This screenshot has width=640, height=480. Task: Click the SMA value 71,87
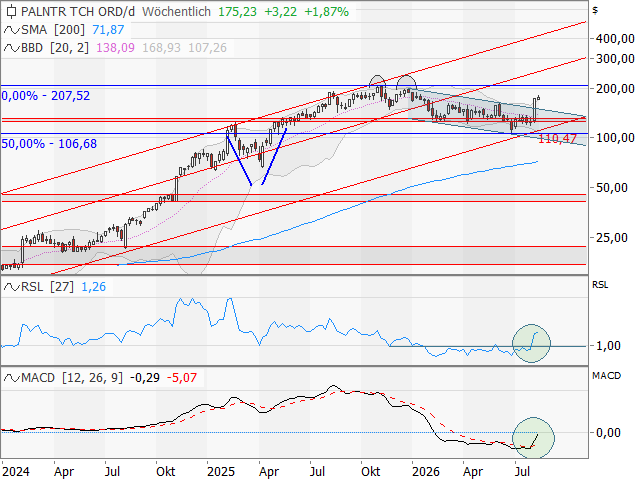point(108,30)
